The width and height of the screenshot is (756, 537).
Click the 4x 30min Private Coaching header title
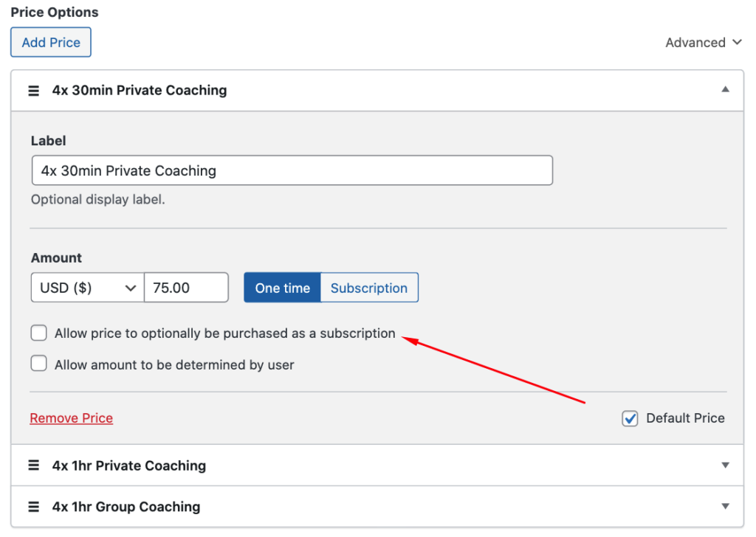pos(140,91)
